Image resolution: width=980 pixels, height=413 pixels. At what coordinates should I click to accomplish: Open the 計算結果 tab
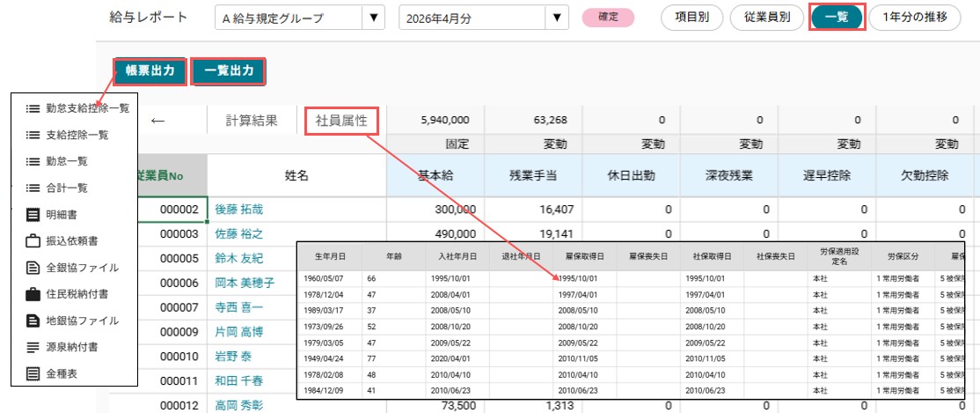click(x=252, y=120)
